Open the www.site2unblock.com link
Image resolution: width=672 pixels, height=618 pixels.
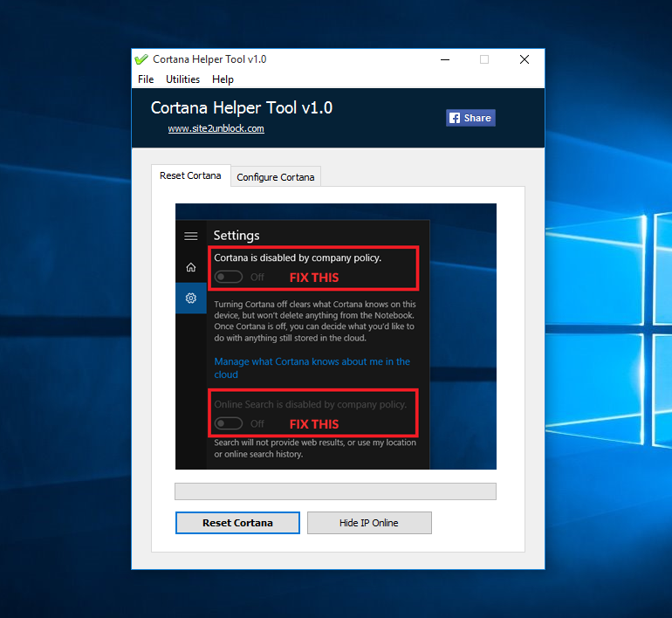216,128
